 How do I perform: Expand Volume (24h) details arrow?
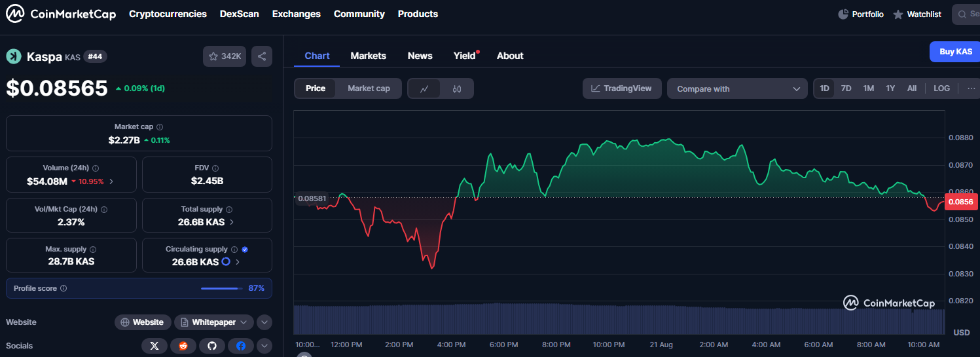point(111,181)
